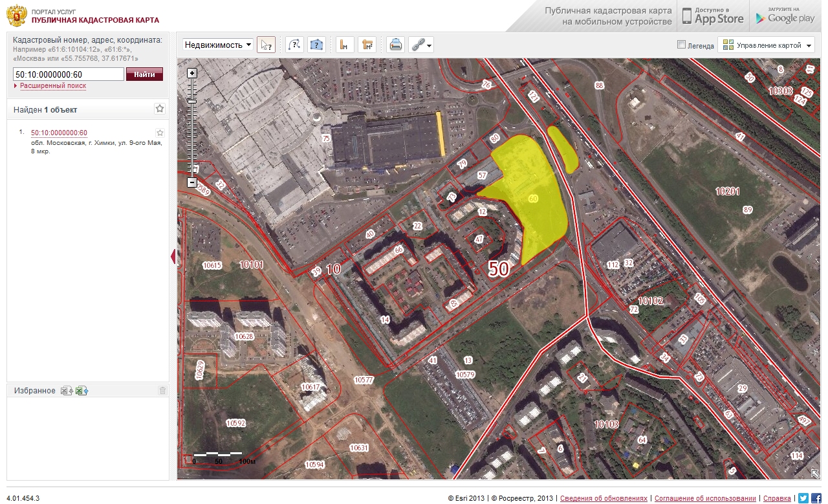Click the zoom out minus button
The height and width of the screenshot is (504, 828).
191,182
